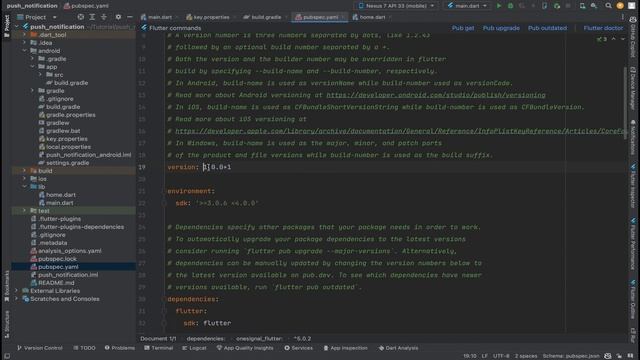Open Project tool window side tab
Image resolution: width=640 pixels, height=360 pixels.
pyautogui.click(x=6, y=27)
